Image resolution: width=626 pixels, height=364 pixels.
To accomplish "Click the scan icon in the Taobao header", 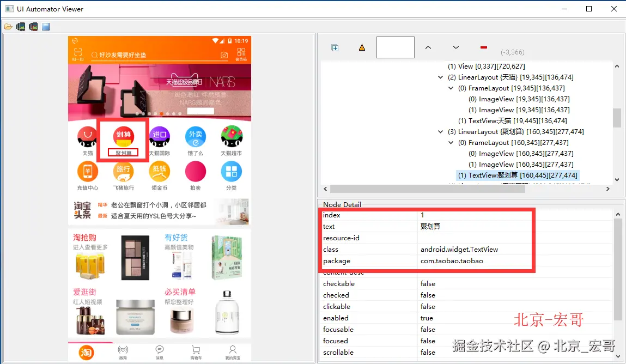I will point(78,54).
